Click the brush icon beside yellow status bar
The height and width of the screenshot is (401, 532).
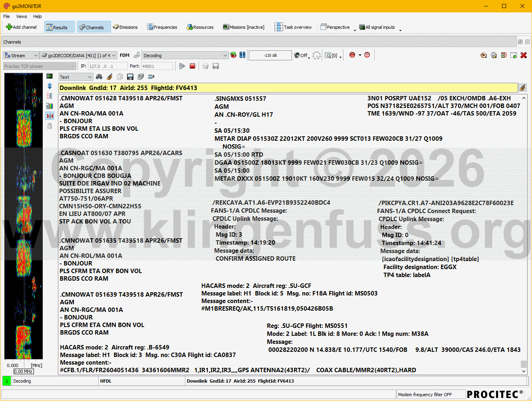tap(522, 88)
